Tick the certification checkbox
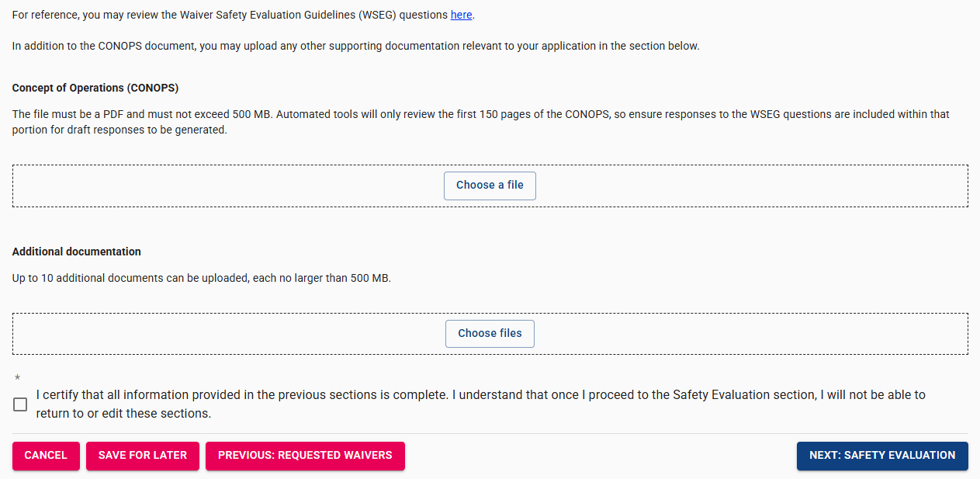The image size is (980, 479). point(20,404)
